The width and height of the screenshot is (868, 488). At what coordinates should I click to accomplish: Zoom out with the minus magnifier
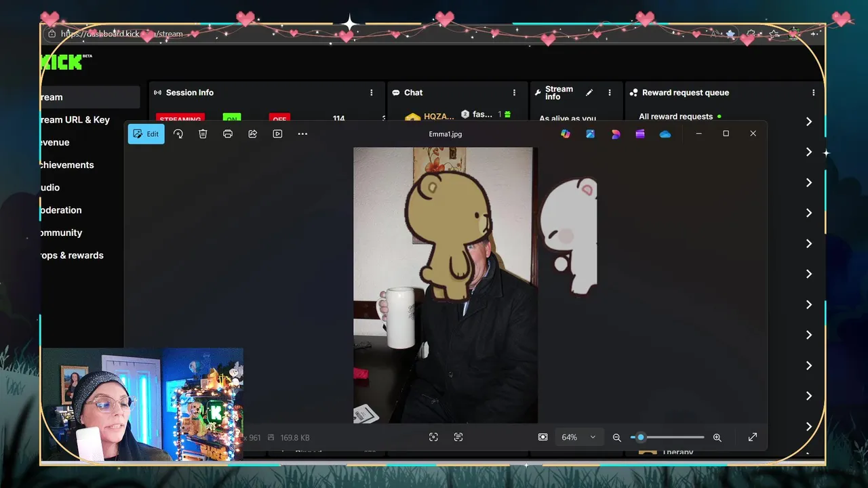click(616, 438)
